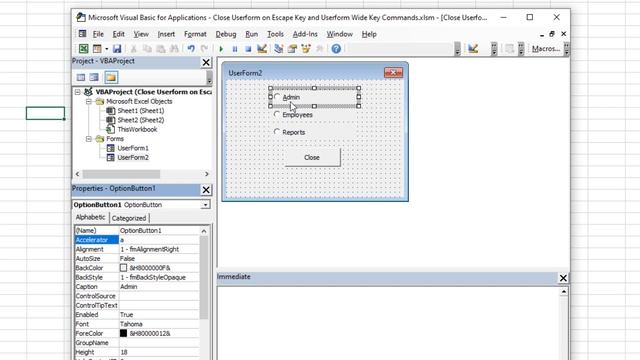Screen dimensions: 640x360
Task: Toggle Design Mode icon in Standard toolbar
Action: 262,49
